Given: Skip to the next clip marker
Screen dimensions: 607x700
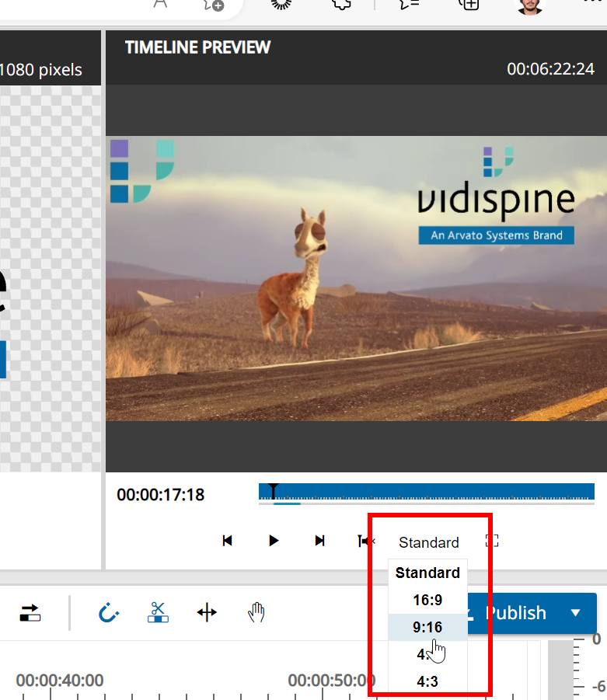Looking at the screenshot, I should click(319, 541).
